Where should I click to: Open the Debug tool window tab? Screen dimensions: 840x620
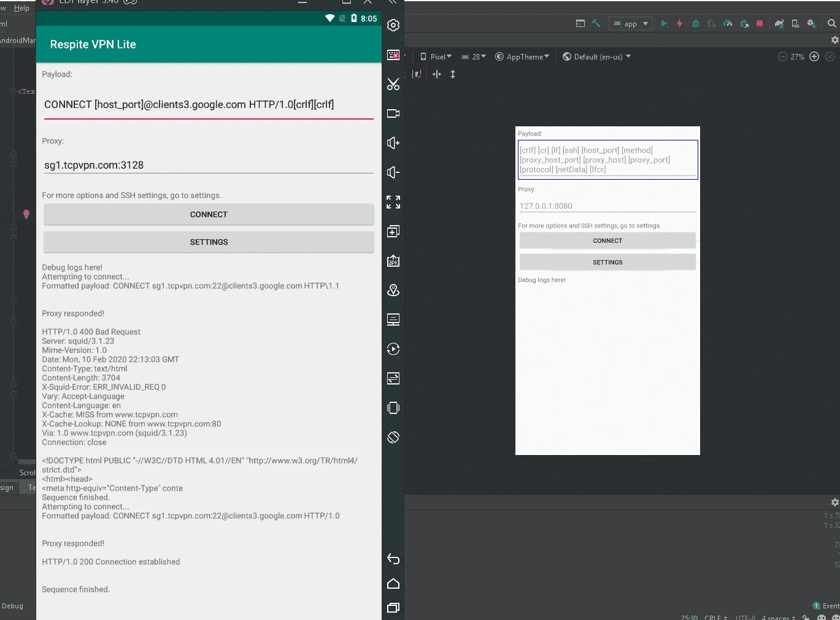(x=12, y=606)
